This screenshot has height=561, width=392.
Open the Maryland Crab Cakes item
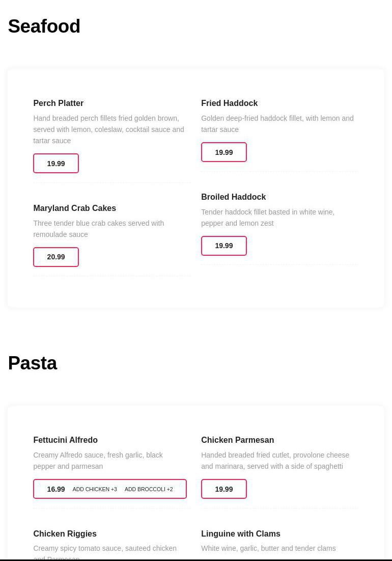tap(74, 208)
